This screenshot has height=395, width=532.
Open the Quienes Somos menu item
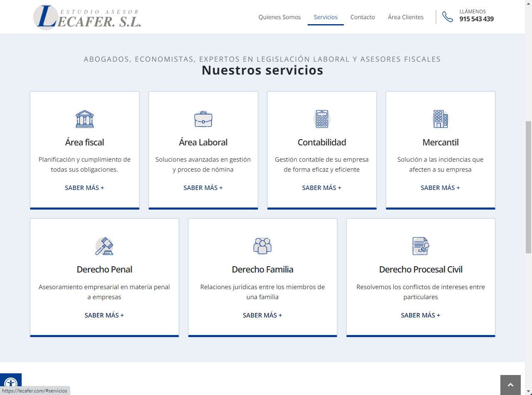(x=279, y=17)
